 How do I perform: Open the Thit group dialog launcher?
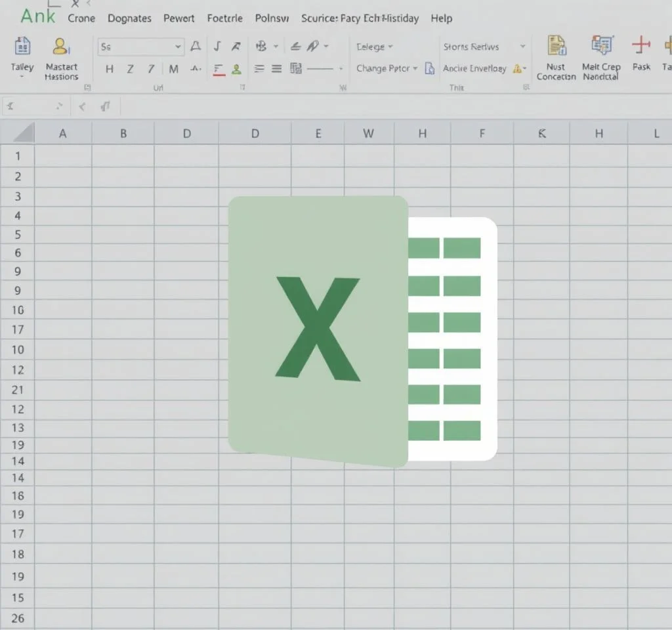tap(526, 87)
